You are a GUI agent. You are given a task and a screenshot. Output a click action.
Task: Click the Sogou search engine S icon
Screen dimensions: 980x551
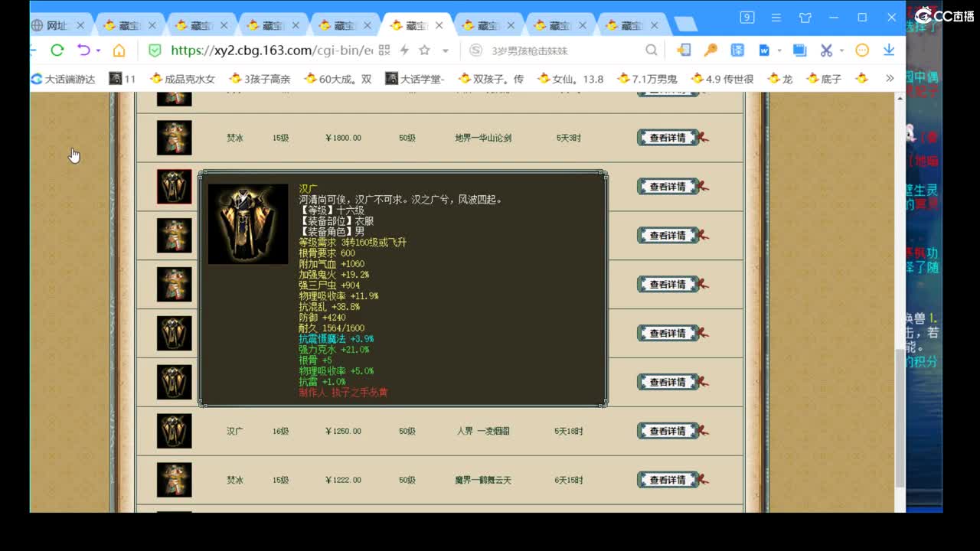click(x=475, y=51)
